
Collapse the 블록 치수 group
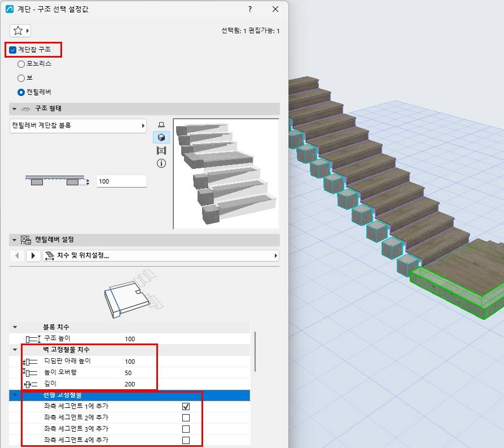pyautogui.click(x=15, y=327)
